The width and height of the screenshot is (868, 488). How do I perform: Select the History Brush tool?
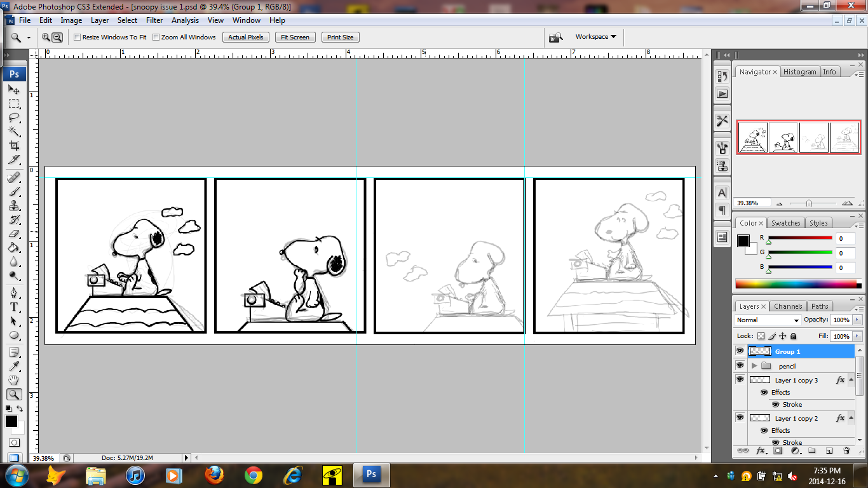point(14,219)
